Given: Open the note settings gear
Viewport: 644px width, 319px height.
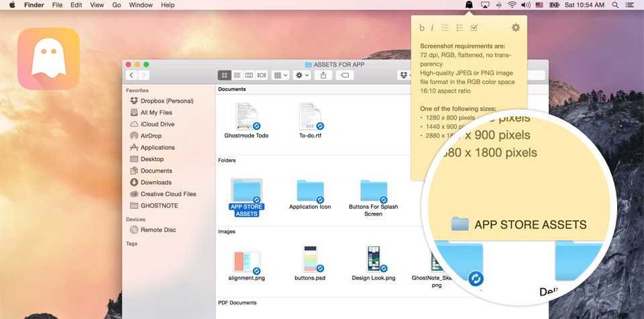Looking at the screenshot, I should [x=516, y=28].
